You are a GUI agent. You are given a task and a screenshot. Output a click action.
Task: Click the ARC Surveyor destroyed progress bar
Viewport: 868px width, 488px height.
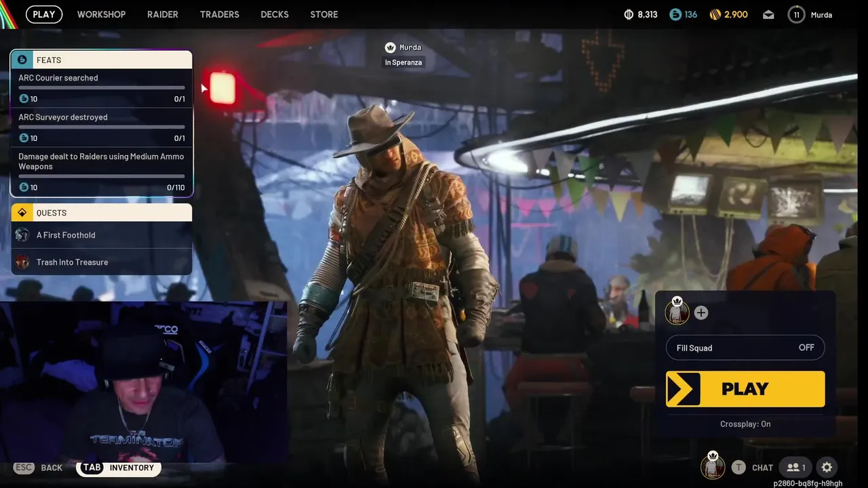[x=102, y=127]
